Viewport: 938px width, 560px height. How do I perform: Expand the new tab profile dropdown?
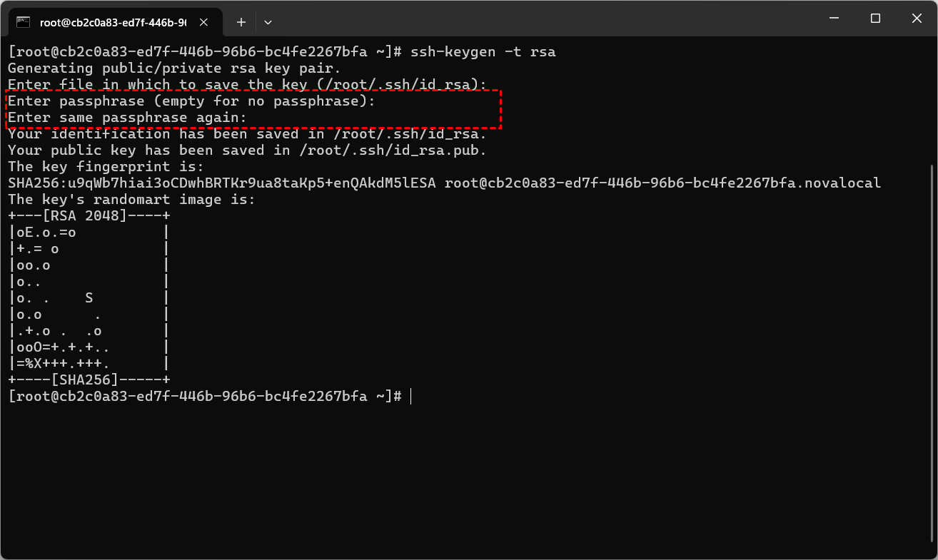tap(268, 22)
